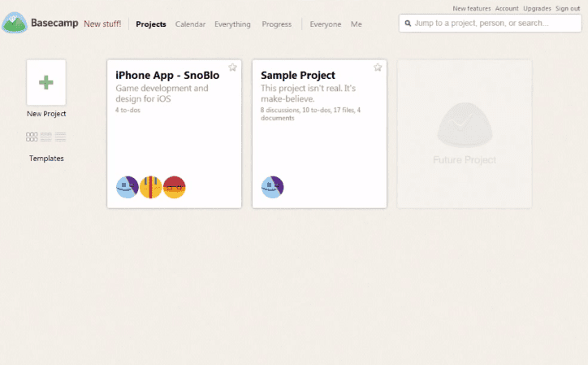Open the Progress tab
Screen dimensions: 588x365
point(276,24)
